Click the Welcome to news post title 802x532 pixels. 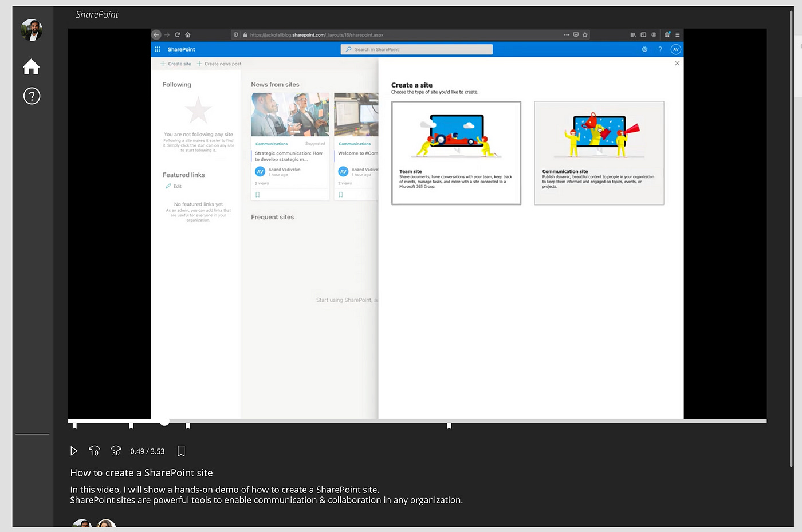click(358, 153)
